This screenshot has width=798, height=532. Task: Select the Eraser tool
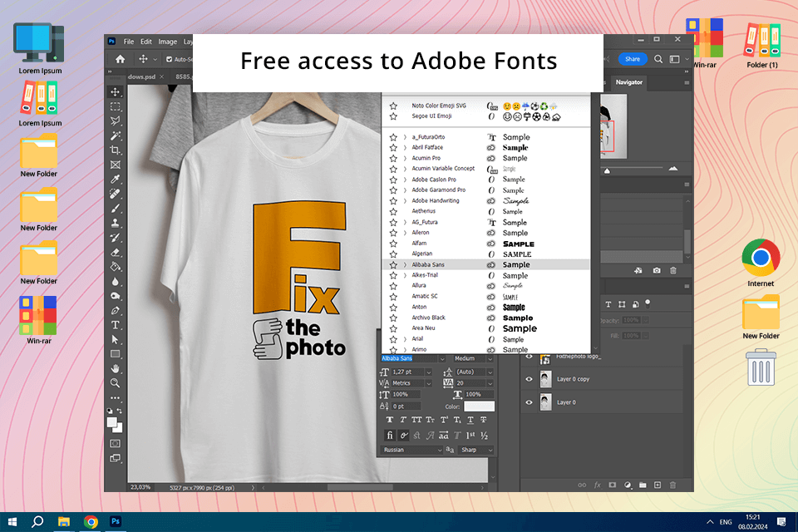tap(116, 252)
